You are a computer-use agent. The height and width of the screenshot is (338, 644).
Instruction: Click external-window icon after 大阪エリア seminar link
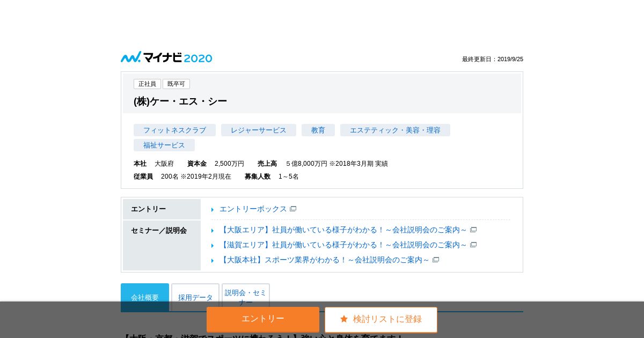coord(473,230)
